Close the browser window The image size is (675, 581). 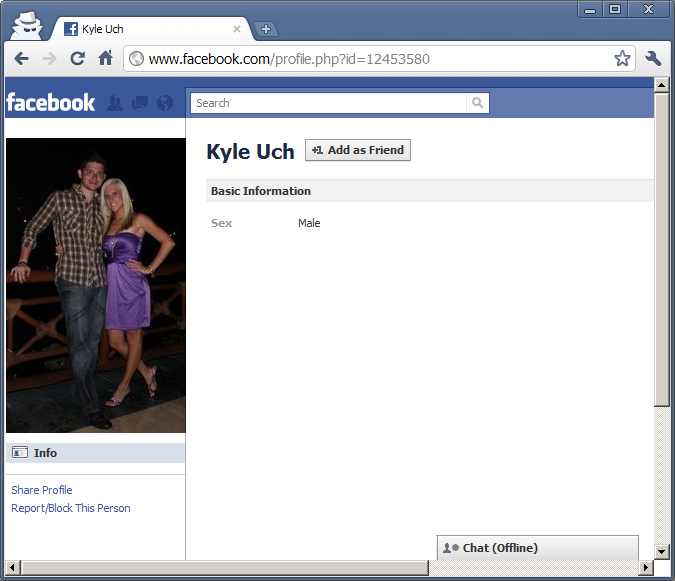649,9
